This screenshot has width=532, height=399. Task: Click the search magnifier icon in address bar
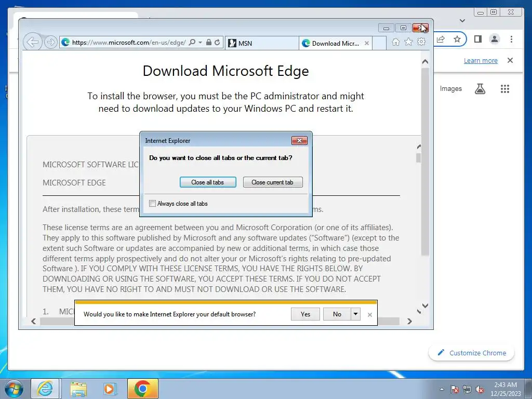[192, 43]
